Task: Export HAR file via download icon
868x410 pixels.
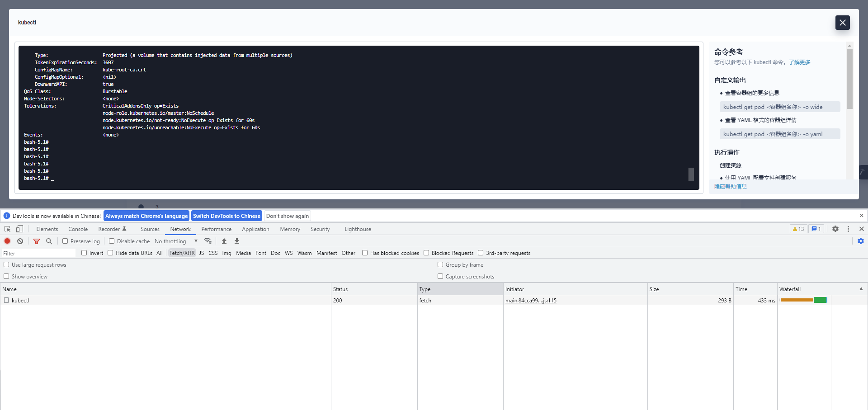Action: click(x=236, y=241)
